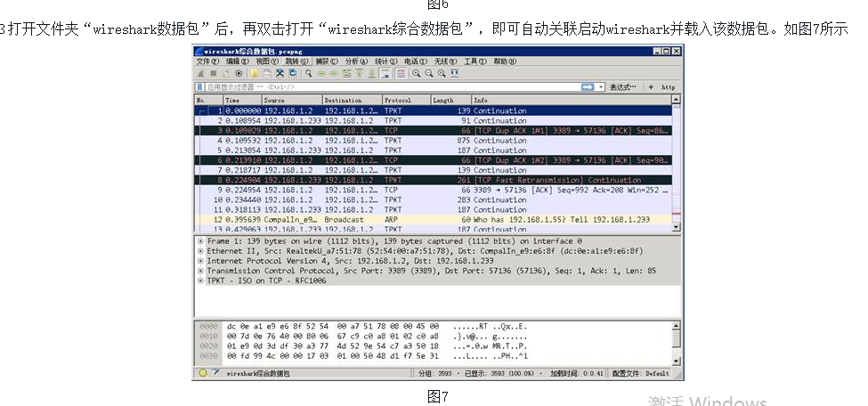The image size is (868, 406).
Task: Toggle packet colorization rules icon
Action: click(402, 74)
